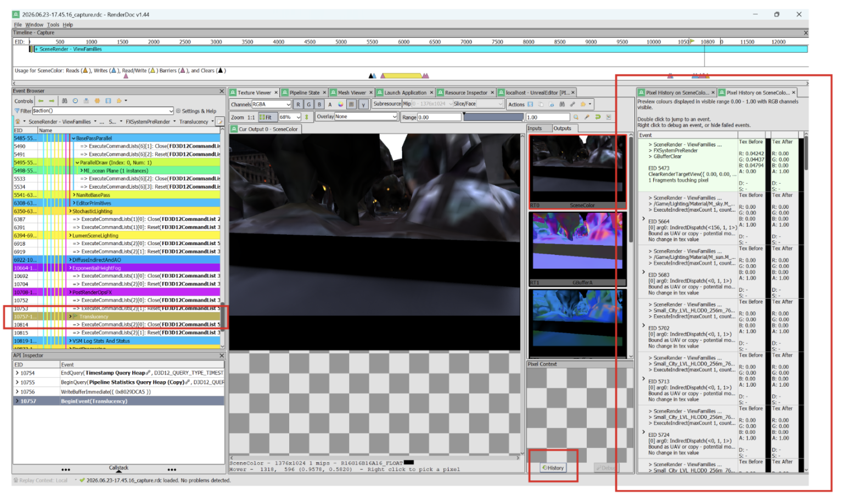Image resolution: width=843 pixels, height=504 pixels.
Task: Set zoom to 1:1
Action: tap(251, 117)
